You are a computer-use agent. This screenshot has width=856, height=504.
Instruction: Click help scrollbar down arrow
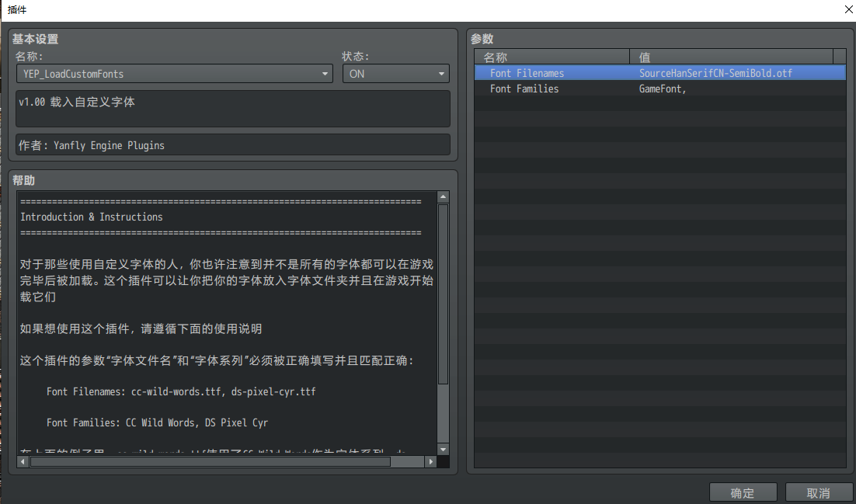pos(444,450)
